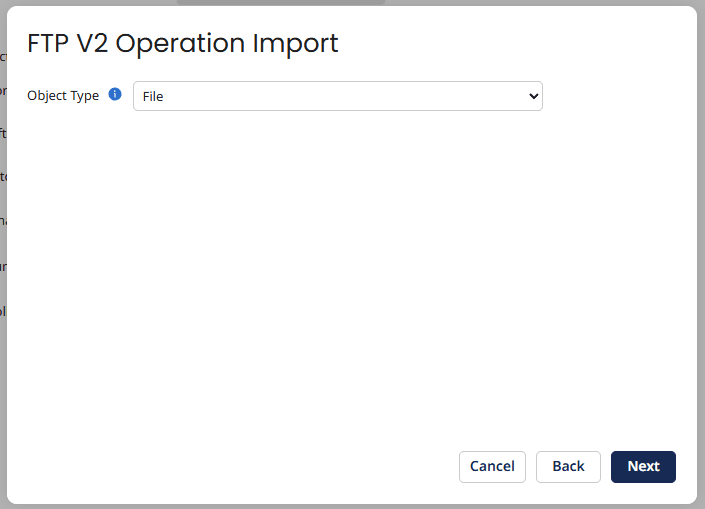Click the gray bar above the dialog

click(280, 2)
